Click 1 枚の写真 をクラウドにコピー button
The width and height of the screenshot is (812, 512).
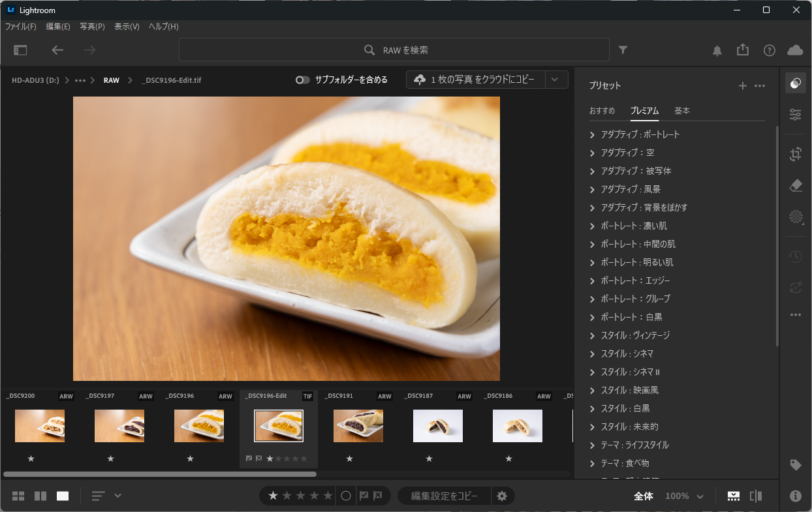tap(475, 80)
